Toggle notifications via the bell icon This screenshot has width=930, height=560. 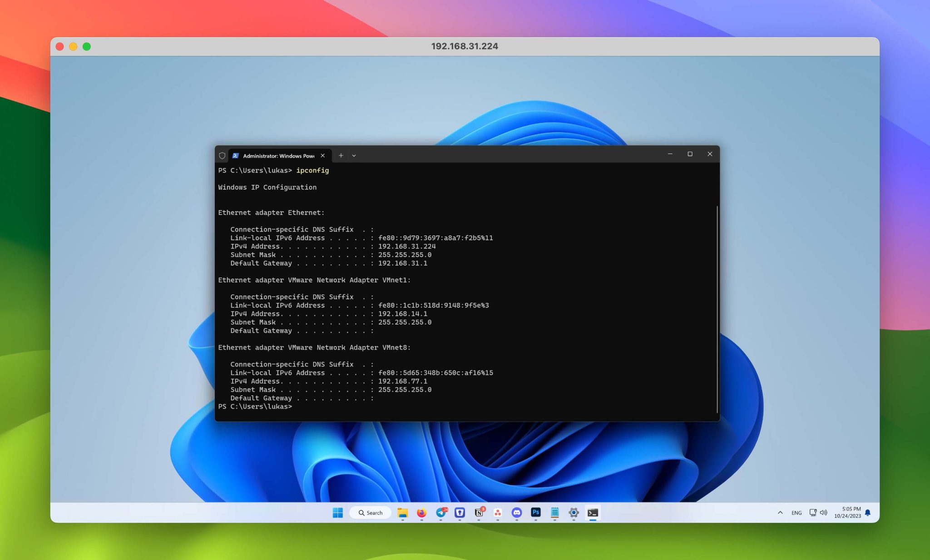(868, 513)
